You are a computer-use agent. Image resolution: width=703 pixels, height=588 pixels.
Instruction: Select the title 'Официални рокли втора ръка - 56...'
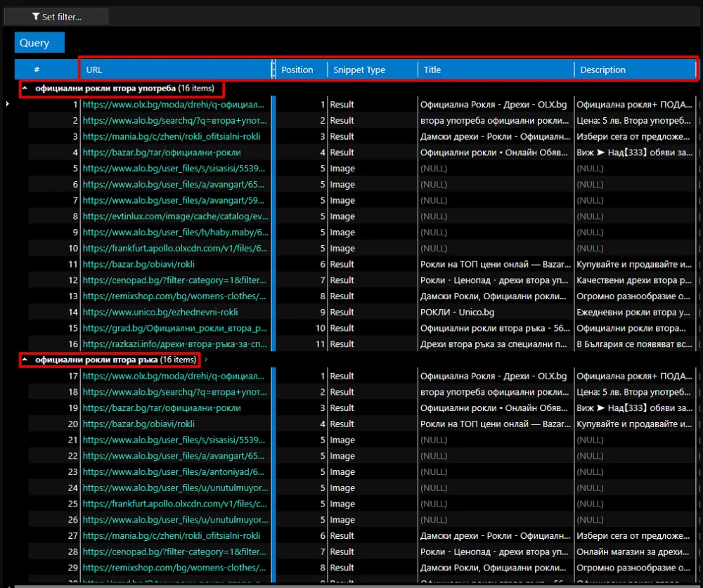point(495,329)
